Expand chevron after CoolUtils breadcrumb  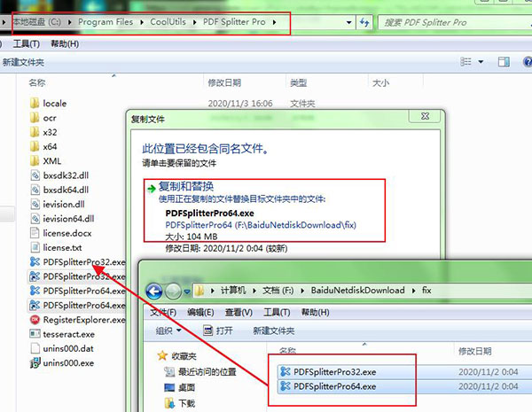tap(195, 22)
